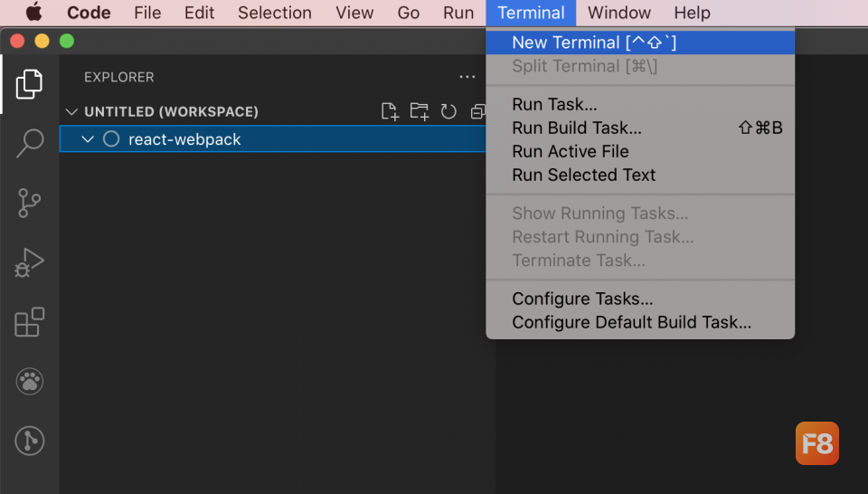
Task: Open the Help menu
Action: 692,12
